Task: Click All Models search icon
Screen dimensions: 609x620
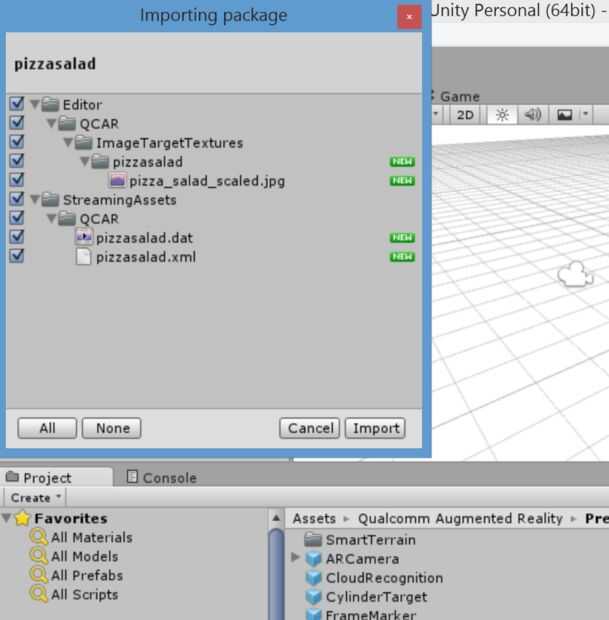Action: [x=39, y=556]
